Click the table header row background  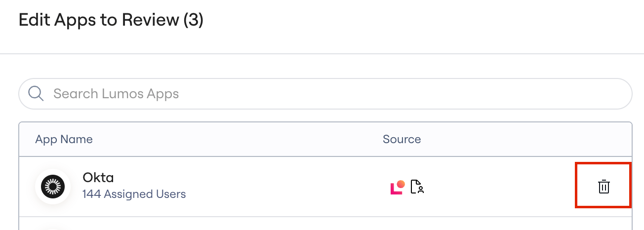click(325, 139)
